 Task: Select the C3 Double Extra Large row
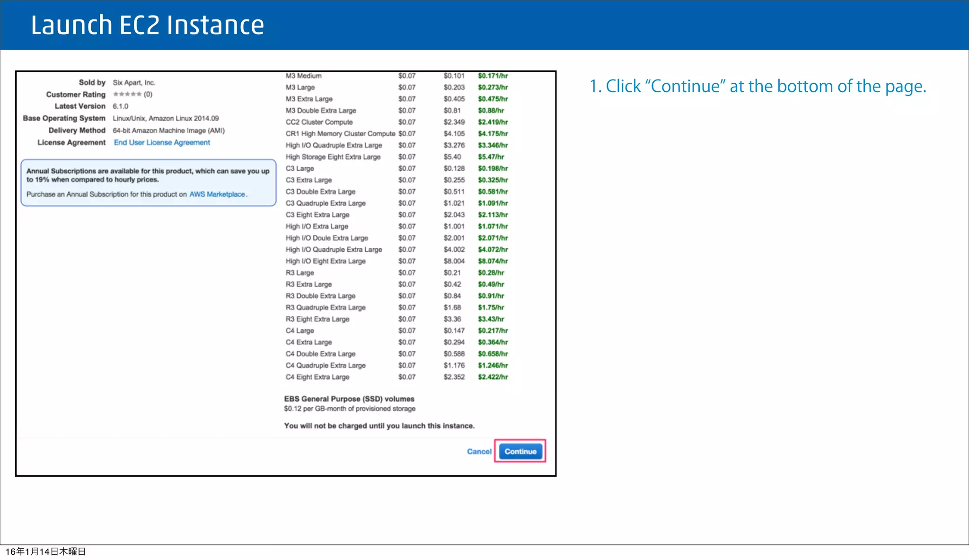coord(396,192)
